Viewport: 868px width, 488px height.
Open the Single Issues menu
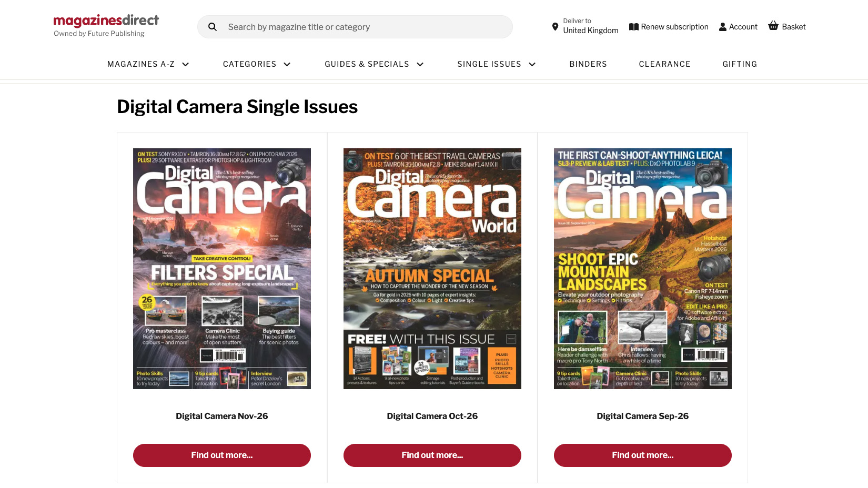(x=489, y=64)
